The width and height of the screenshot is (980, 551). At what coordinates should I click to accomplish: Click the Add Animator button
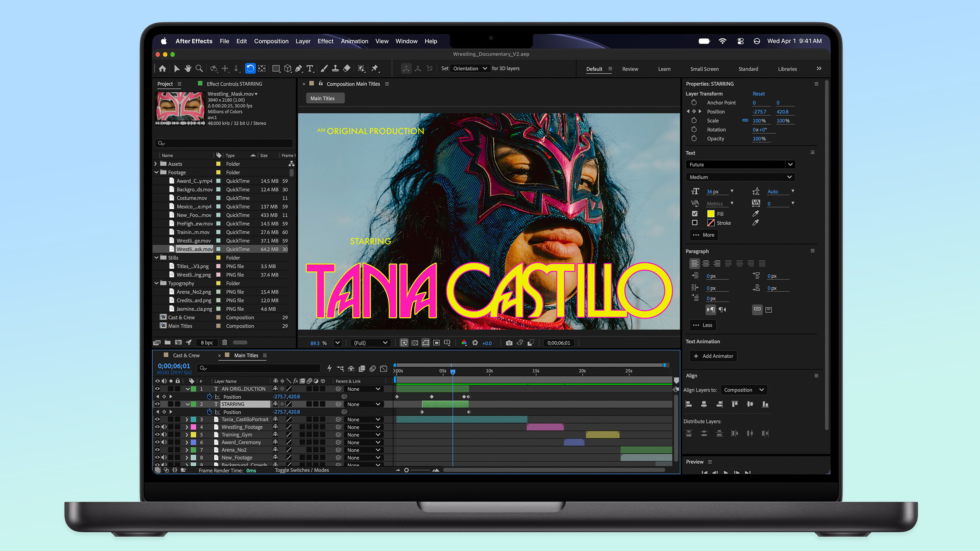pos(713,356)
